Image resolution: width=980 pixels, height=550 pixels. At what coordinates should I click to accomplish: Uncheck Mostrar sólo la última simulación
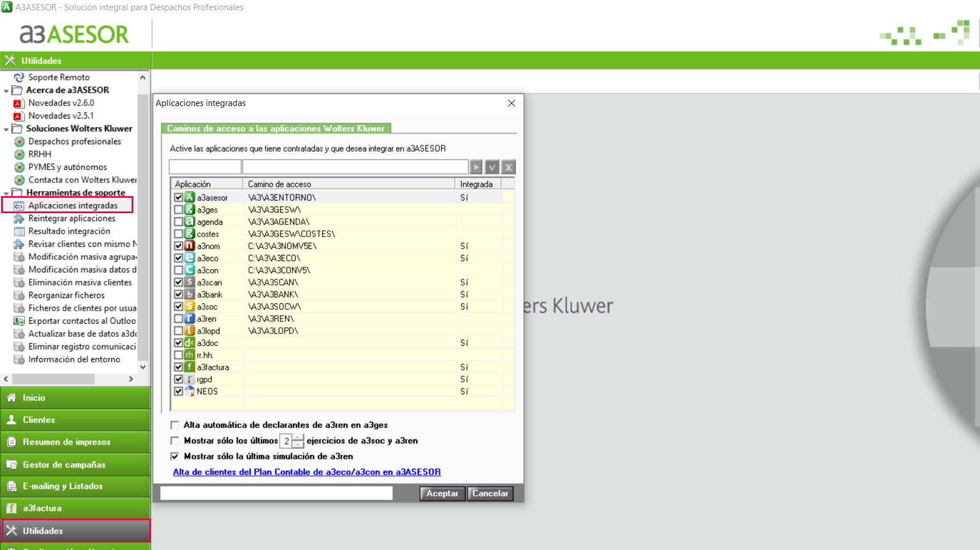tap(175, 456)
